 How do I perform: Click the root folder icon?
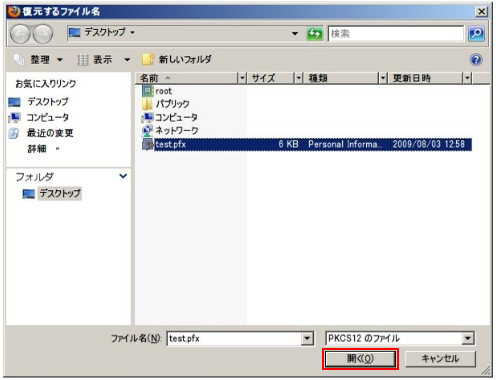coord(148,91)
